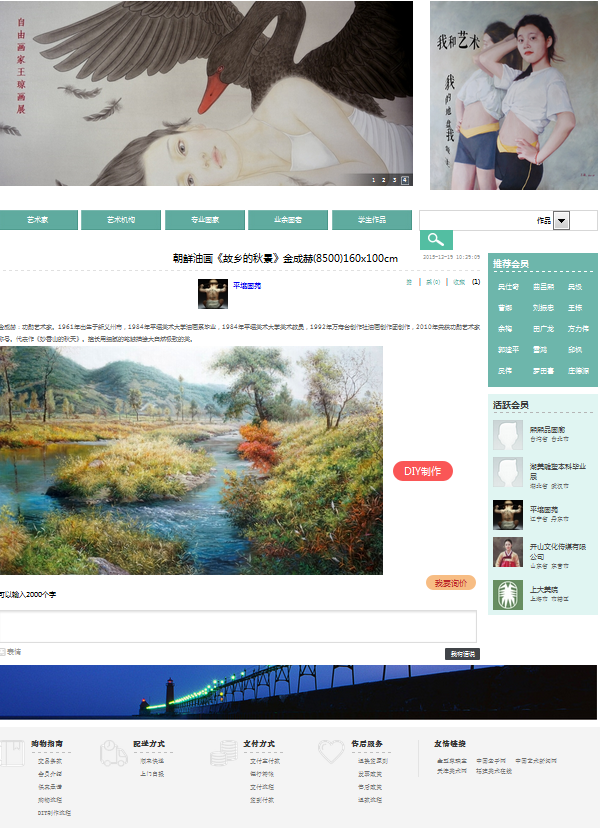The height and width of the screenshot is (828, 600).
Task: Run the search with the magnifier icon
Action: point(436,240)
